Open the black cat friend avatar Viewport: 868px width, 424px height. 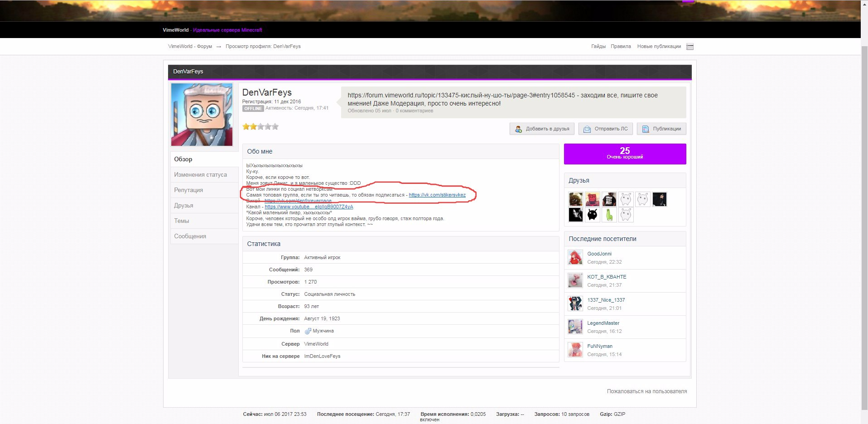[593, 215]
